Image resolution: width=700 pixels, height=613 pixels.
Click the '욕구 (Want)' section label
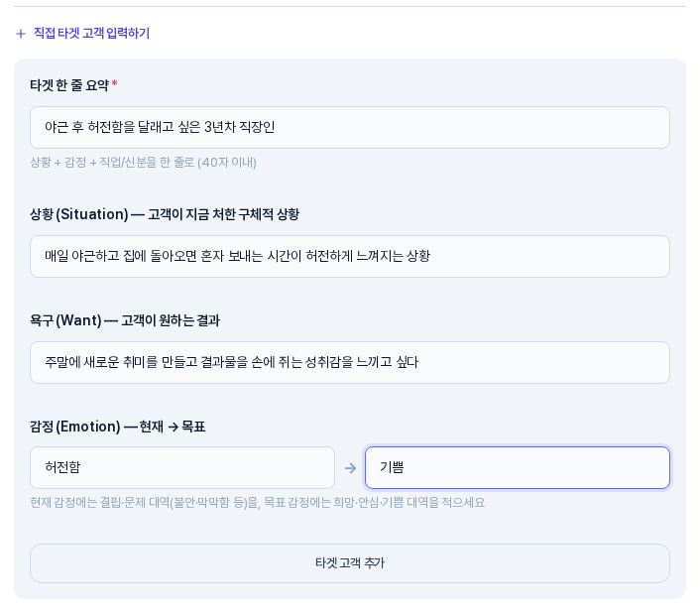tap(125, 320)
